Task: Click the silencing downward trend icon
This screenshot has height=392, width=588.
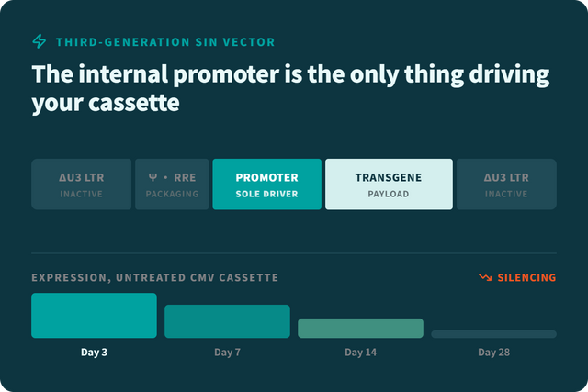Action: 485,277
